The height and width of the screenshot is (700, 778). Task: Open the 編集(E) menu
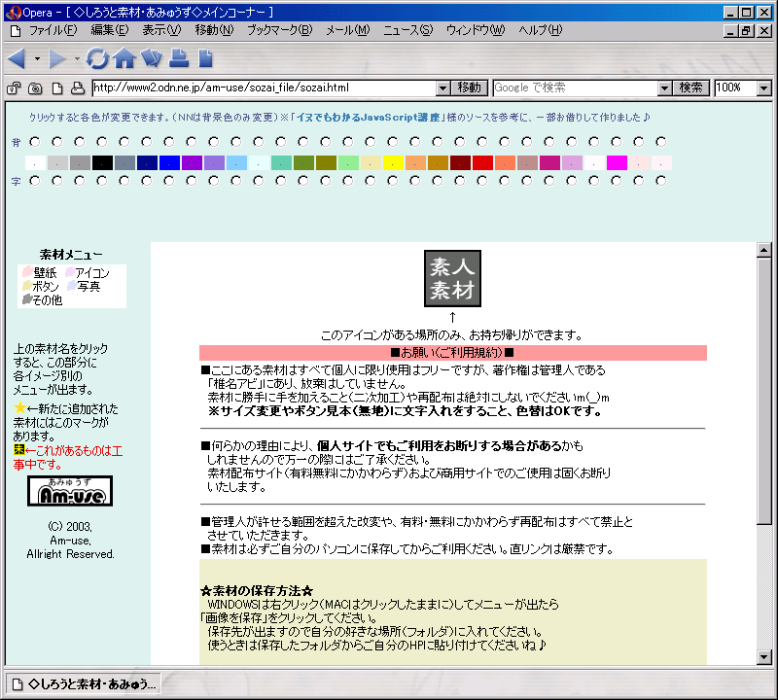tap(110, 30)
